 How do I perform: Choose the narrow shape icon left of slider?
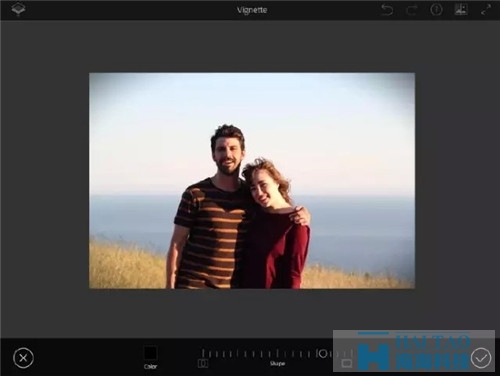tap(203, 363)
